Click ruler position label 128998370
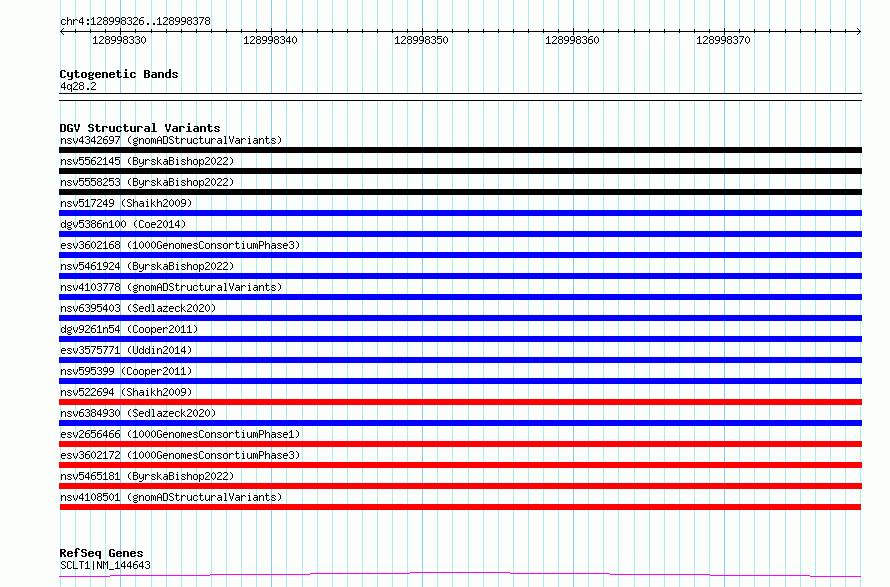Viewport: 890px width, 587px height. coord(723,40)
